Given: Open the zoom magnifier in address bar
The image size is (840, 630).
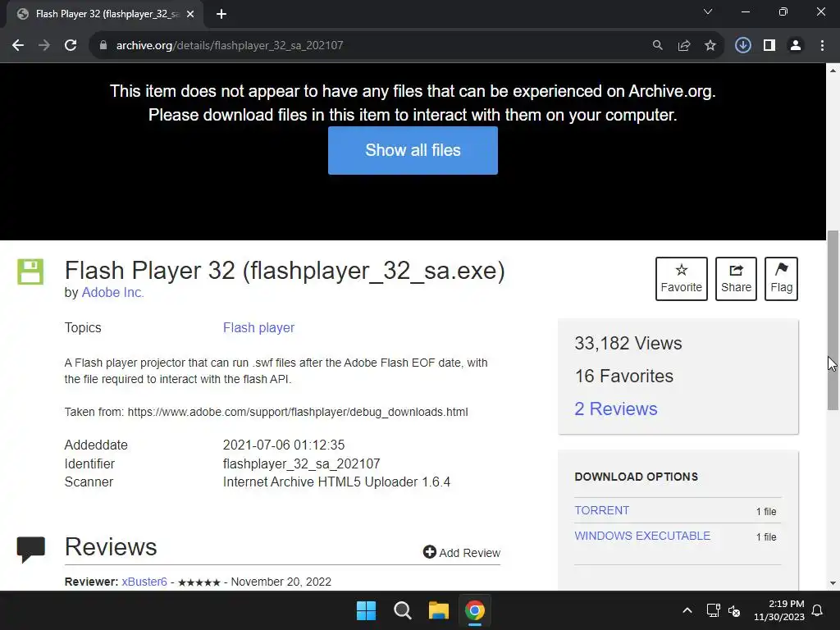Looking at the screenshot, I should click(657, 46).
